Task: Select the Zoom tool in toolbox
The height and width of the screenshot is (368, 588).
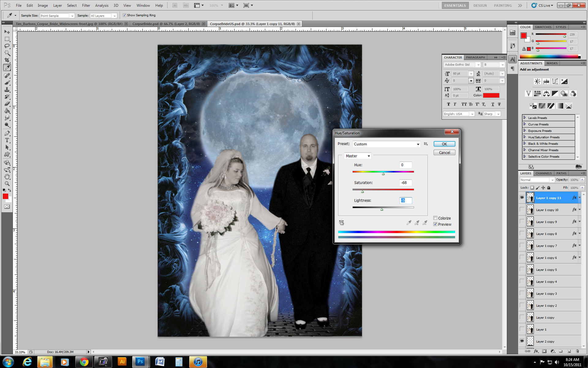Action: pyautogui.click(x=7, y=184)
